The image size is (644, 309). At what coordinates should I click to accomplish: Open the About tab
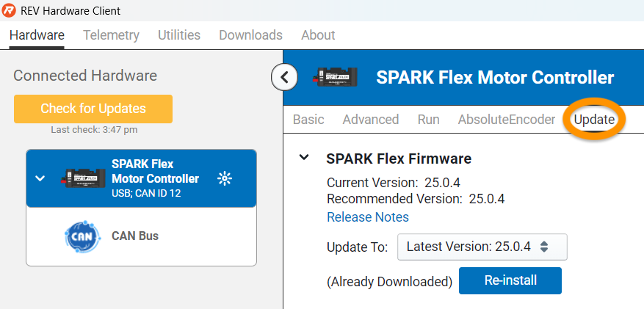318,35
